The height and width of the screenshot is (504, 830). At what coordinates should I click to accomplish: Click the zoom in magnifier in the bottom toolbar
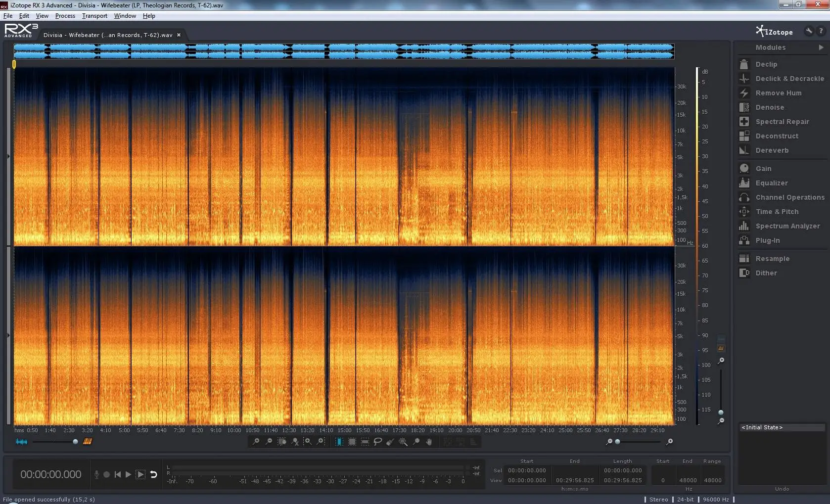coord(256,442)
